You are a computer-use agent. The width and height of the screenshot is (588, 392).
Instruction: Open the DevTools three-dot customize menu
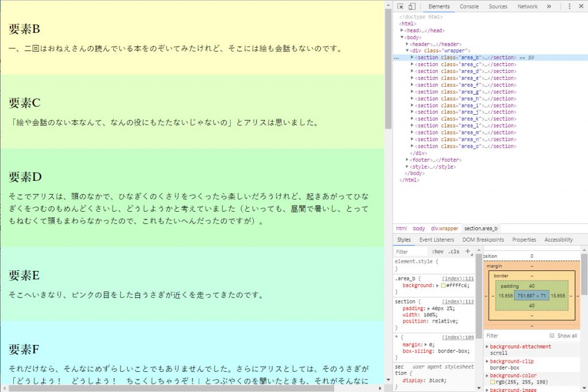click(569, 6)
